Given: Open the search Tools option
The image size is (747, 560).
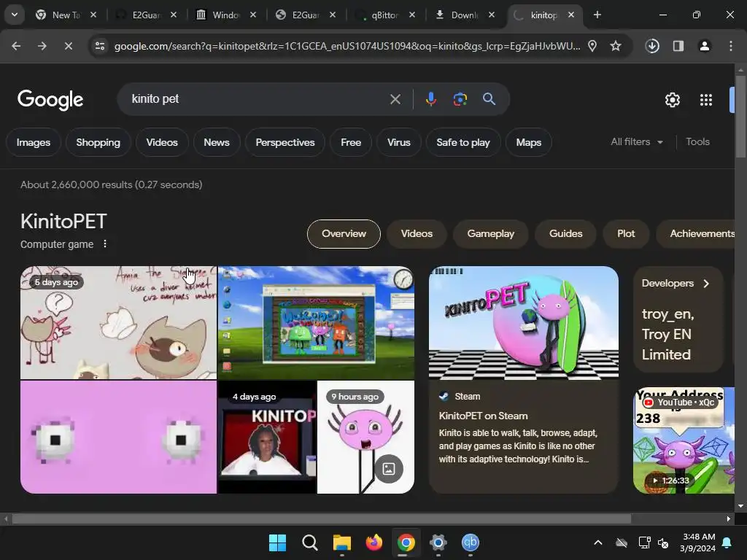Looking at the screenshot, I should pyautogui.click(x=697, y=142).
